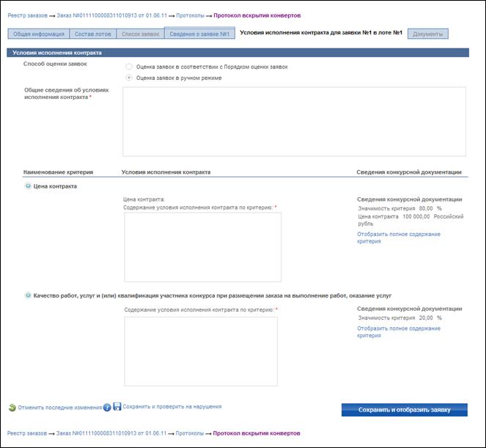The height and width of the screenshot is (448, 486).
Task: Open Протоколы in bottom breadcrumb
Action: (190, 433)
